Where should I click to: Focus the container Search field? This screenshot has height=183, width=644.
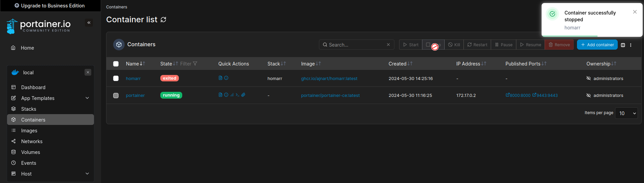click(x=356, y=45)
